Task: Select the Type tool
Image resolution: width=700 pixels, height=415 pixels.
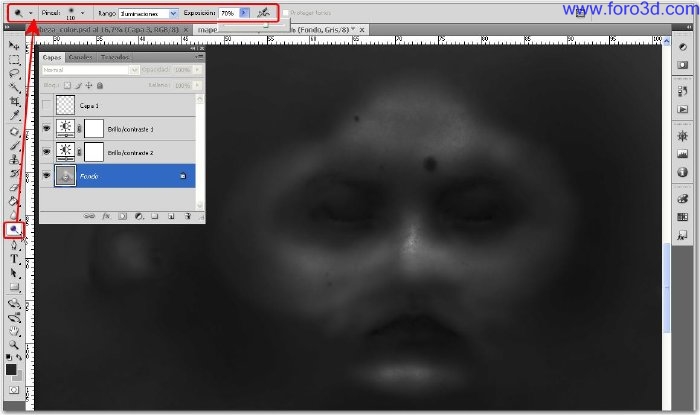Action: pyautogui.click(x=14, y=259)
